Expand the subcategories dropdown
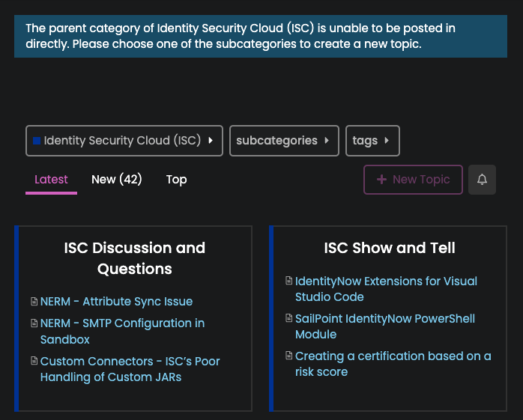Image resolution: width=523 pixels, height=420 pixels. 284,141
